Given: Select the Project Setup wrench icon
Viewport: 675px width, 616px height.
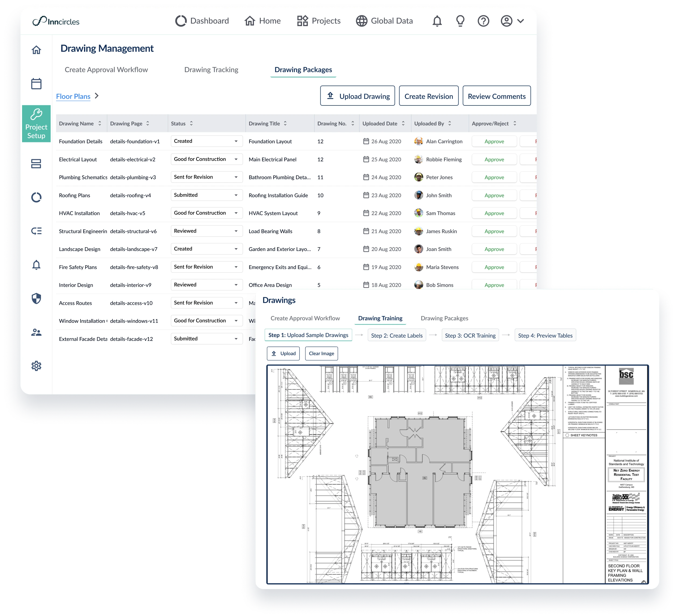Looking at the screenshot, I should tap(36, 114).
